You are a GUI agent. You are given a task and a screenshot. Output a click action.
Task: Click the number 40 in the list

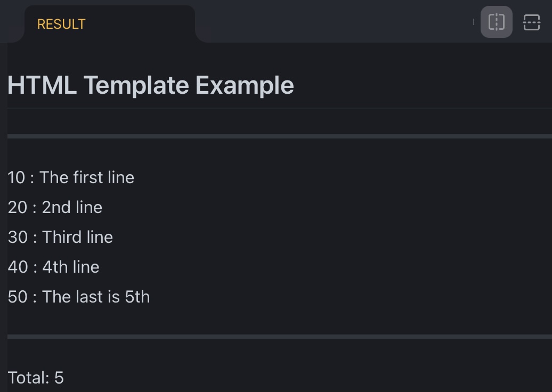pyautogui.click(x=17, y=267)
